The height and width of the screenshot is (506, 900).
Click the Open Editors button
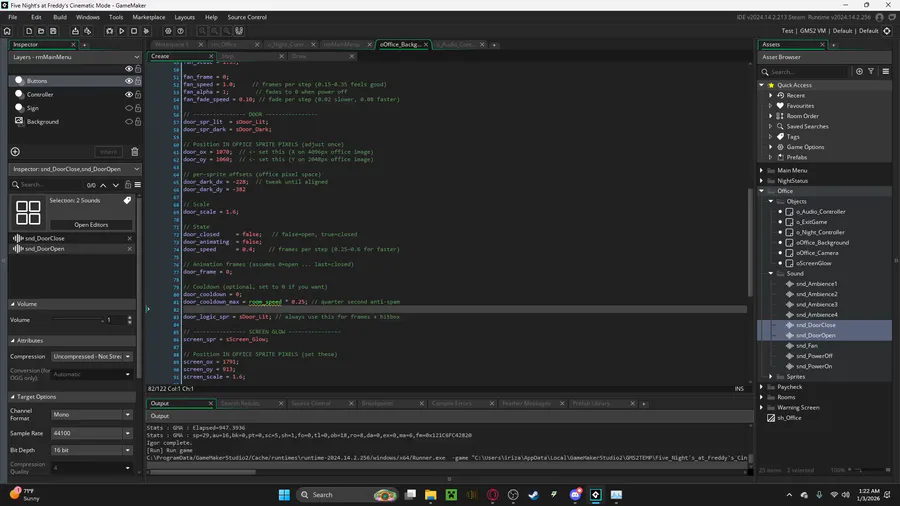[x=91, y=225]
